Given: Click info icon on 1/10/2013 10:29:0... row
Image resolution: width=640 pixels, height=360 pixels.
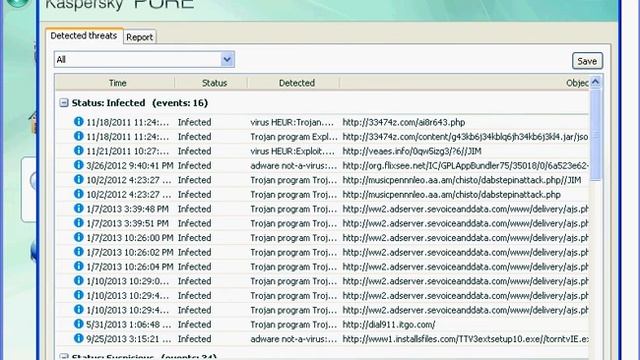Looking at the screenshot, I should pos(78,281).
